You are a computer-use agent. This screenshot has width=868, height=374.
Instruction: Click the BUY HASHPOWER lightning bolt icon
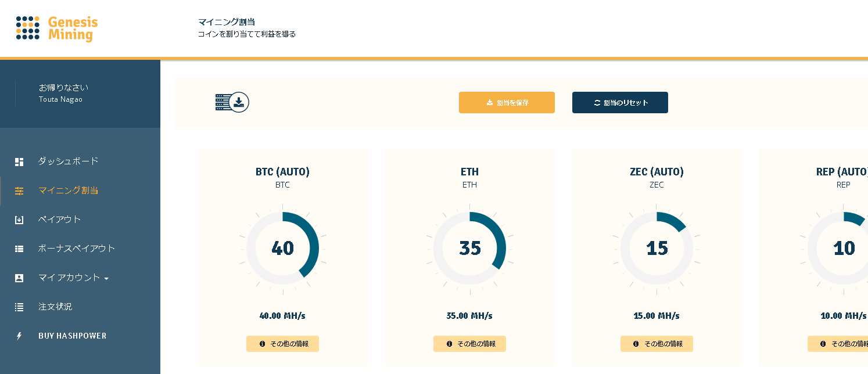pos(19,336)
